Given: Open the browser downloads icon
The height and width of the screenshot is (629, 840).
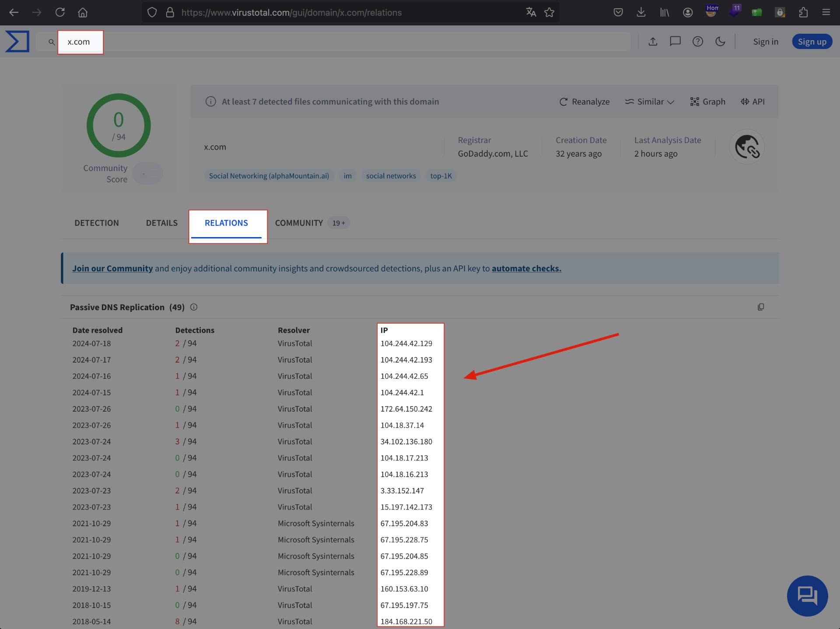Looking at the screenshot, I should (x=641, y=12).
